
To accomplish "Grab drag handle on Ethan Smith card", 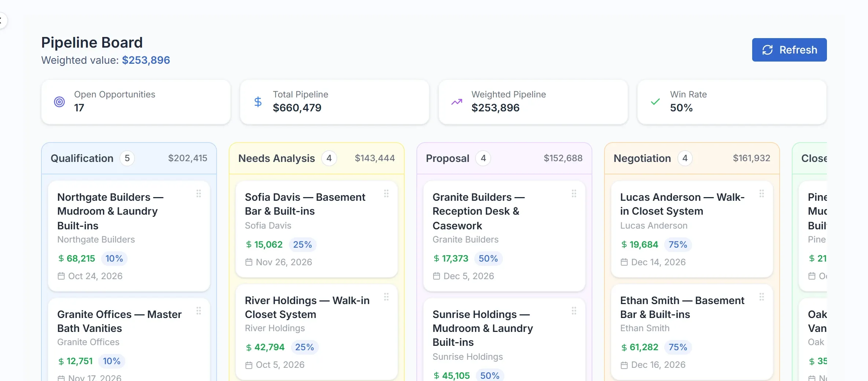I will 762,297.
